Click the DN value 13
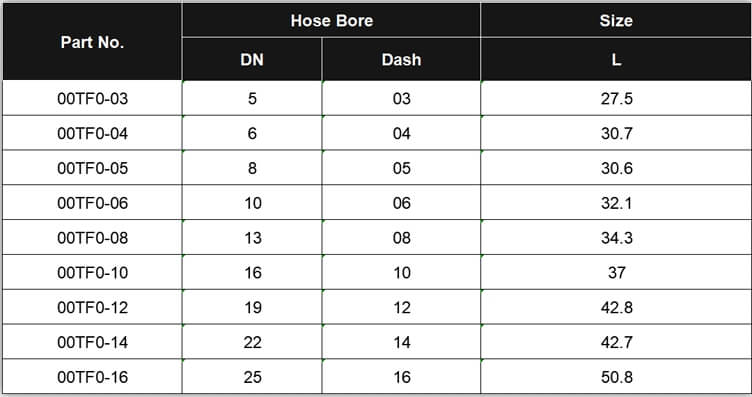The image size is (752, 397). pos(252,238)
